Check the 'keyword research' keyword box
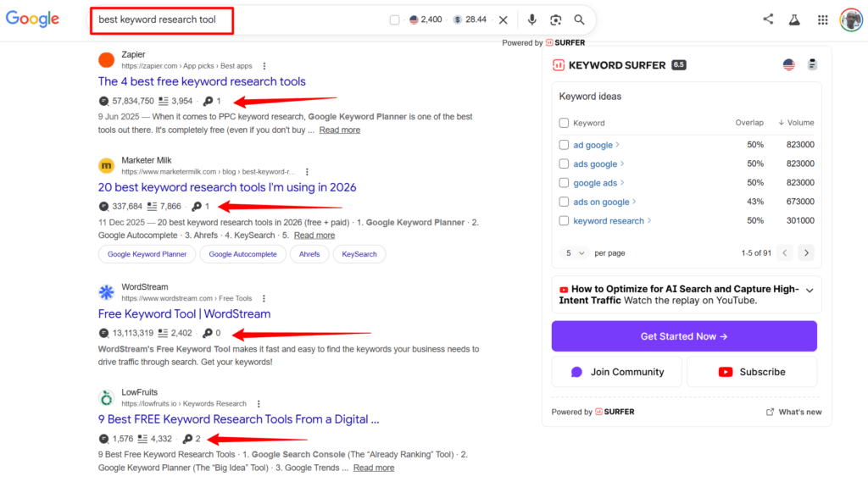This screenshot has width=868, height=482. tap(564, 221)
